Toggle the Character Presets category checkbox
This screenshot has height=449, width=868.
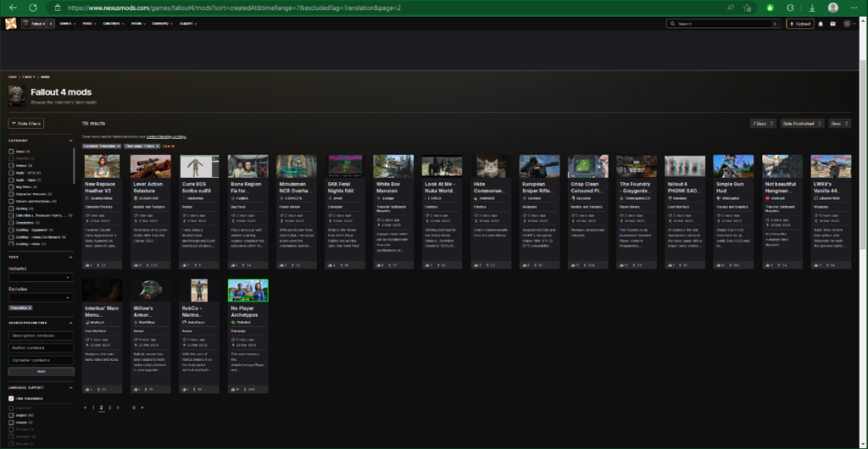tap(11, 194)
